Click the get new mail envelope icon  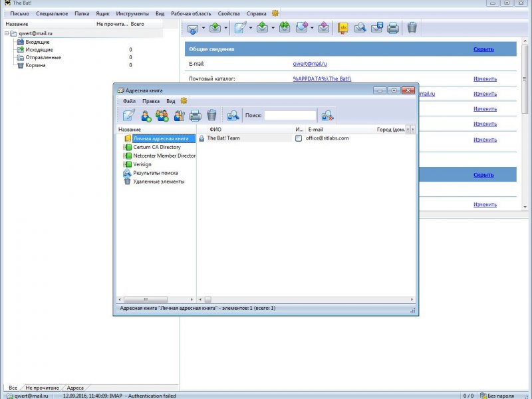[193, 28]
